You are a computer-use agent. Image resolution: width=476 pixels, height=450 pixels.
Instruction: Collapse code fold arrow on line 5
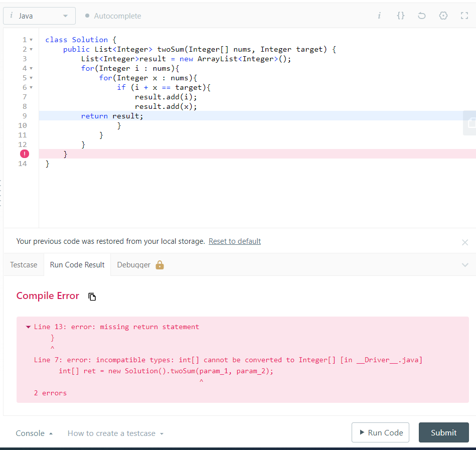[31, 78]
